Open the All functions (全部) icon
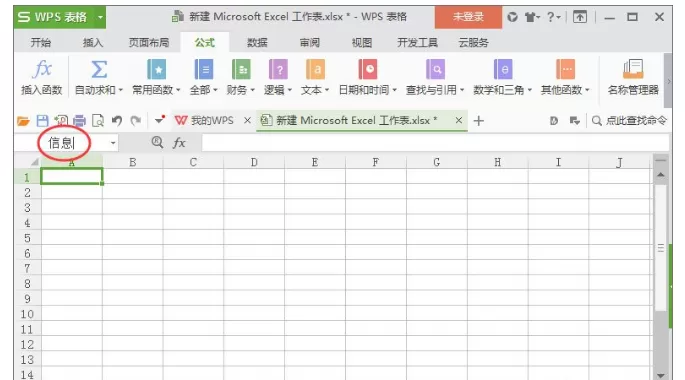Screen dimensions: 685x380 [x=203, y=69]
